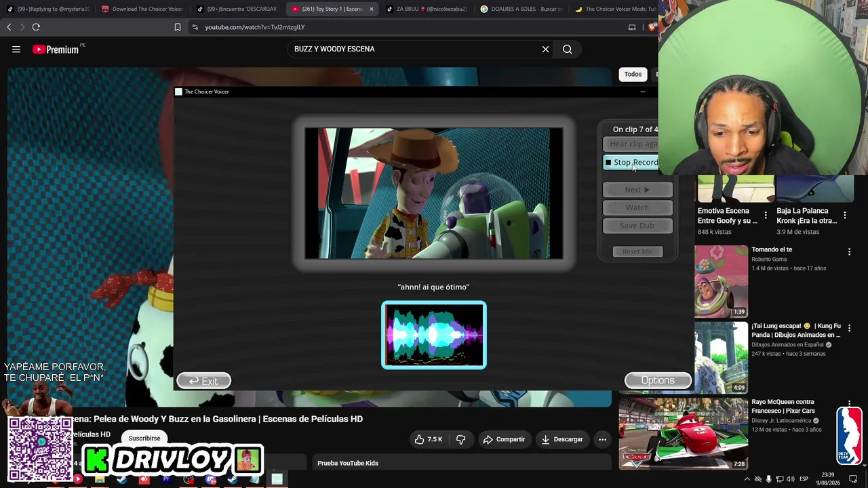Viewport: 868px width, 488px height.
Task: Switch to 'Replying to @mysteria' TikTok tab
Action: click(47, 9)
